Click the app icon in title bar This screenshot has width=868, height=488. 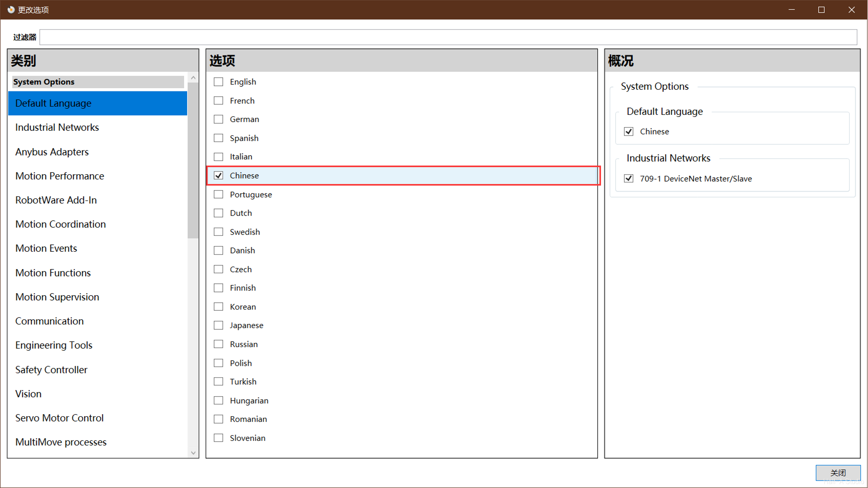pyautogui.click(x=11, y=9)
